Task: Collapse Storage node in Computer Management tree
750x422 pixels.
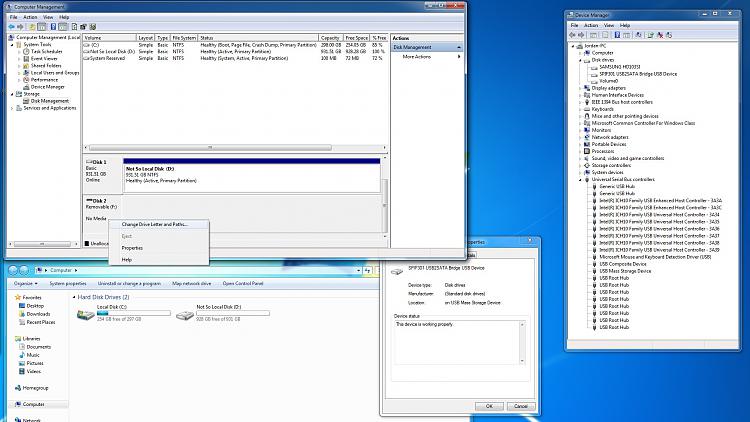Action: (12, 94)
